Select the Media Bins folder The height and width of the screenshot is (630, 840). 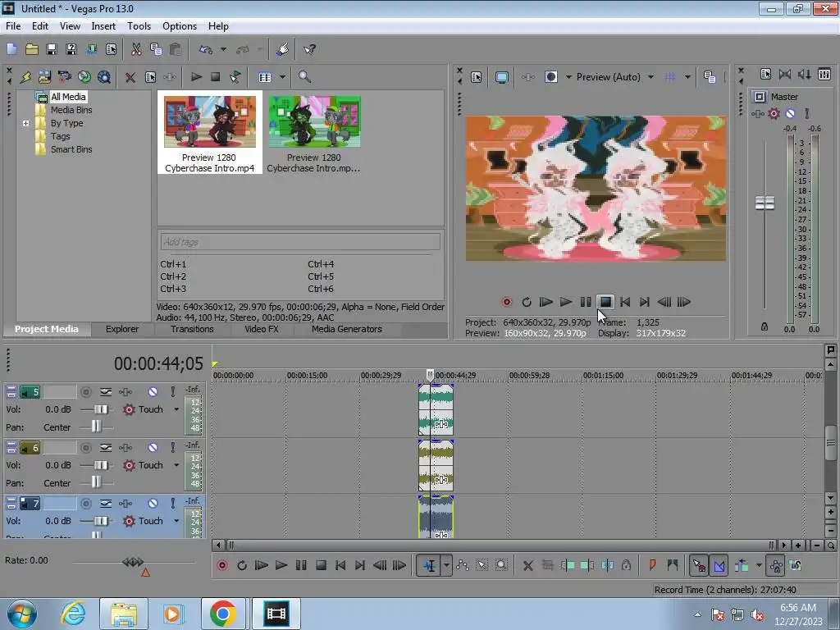pos(71,110)
